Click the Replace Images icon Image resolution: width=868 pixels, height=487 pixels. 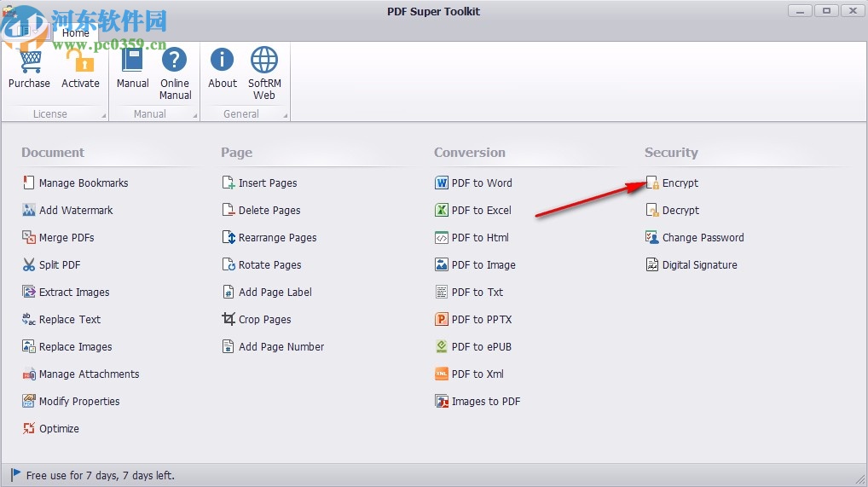(x=28, y=346)
